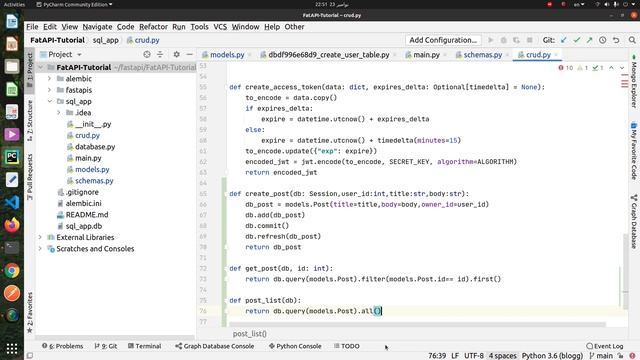Toggle the Structure side tool window
Screen dimensions: 640x360
point(30,121)
